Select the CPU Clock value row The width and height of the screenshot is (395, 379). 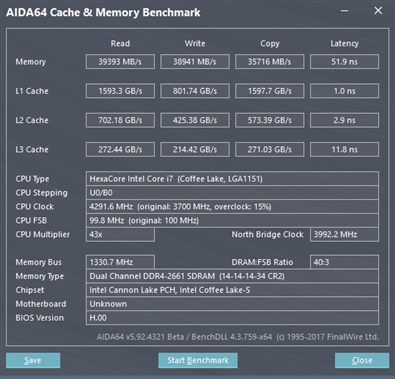pos(232,207)
